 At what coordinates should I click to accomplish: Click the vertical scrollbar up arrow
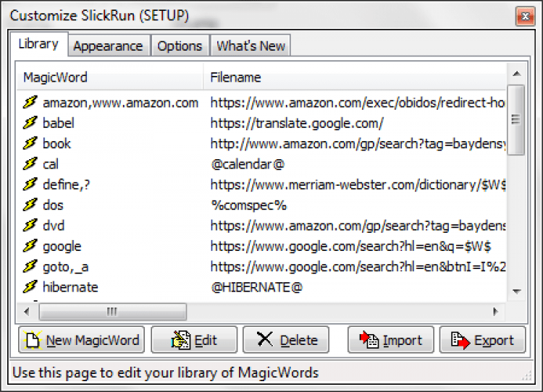click(517, 73)
